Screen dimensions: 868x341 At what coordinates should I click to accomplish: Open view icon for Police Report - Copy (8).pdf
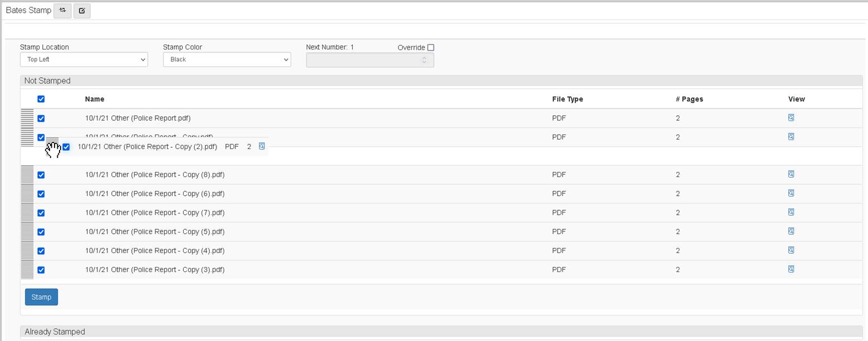point(791,174)
